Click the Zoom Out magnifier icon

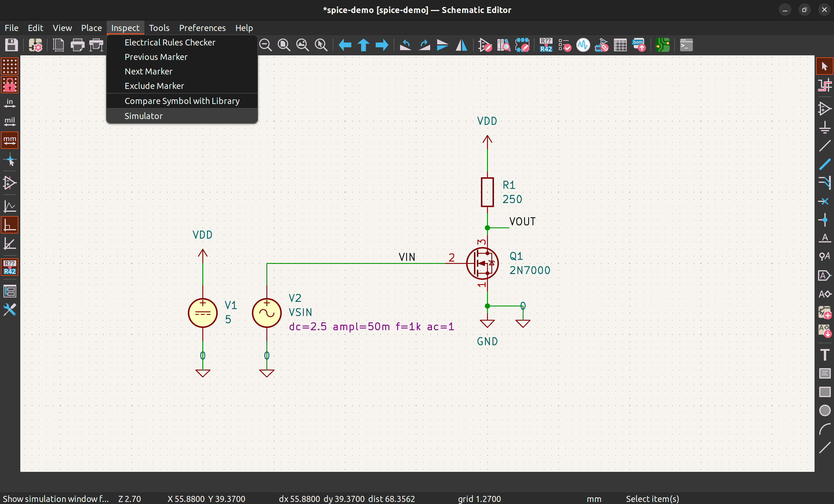pyautogui.click(x=265, y=45)
